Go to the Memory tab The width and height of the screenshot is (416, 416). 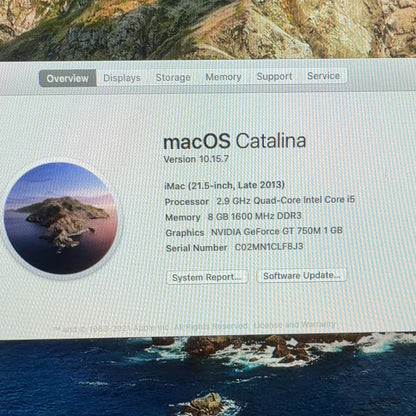pos(223,77)
